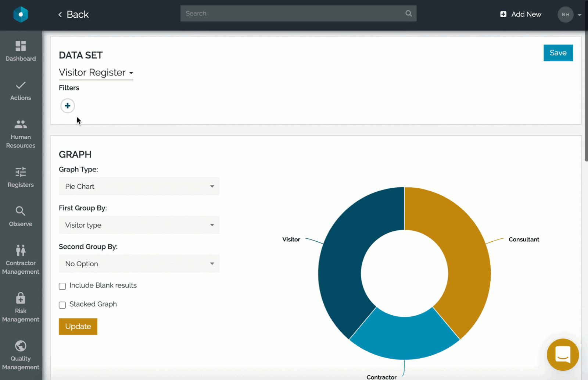Open the chat support widget
Image resolution: width=588 pixels, height=380 pixels.
(563, 355)
